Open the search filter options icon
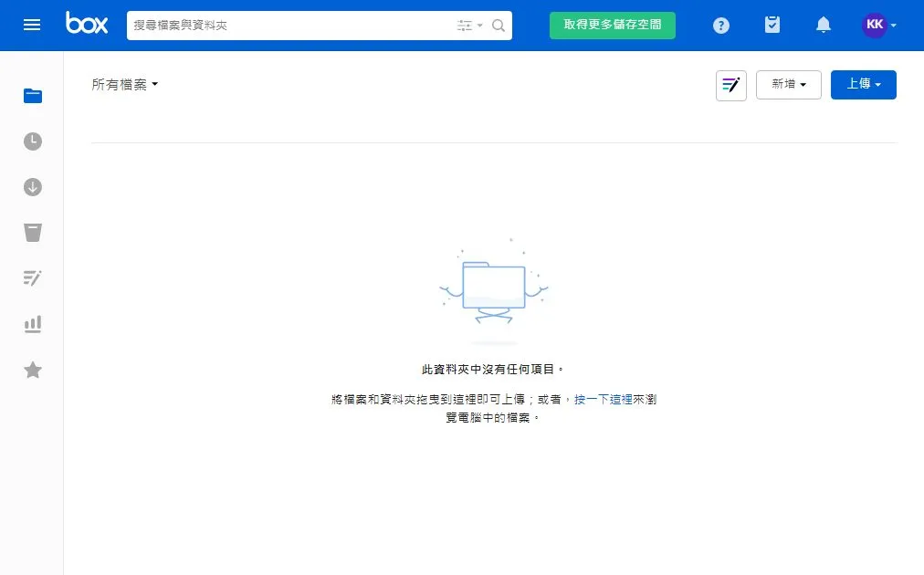The height and width of the screenshot is (575, 924). [469, 26]
